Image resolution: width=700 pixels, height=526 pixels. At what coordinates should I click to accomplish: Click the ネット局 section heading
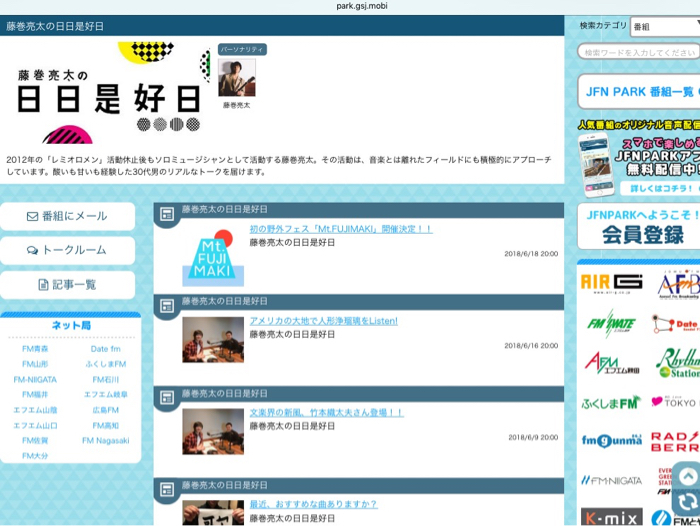[71, 326]
